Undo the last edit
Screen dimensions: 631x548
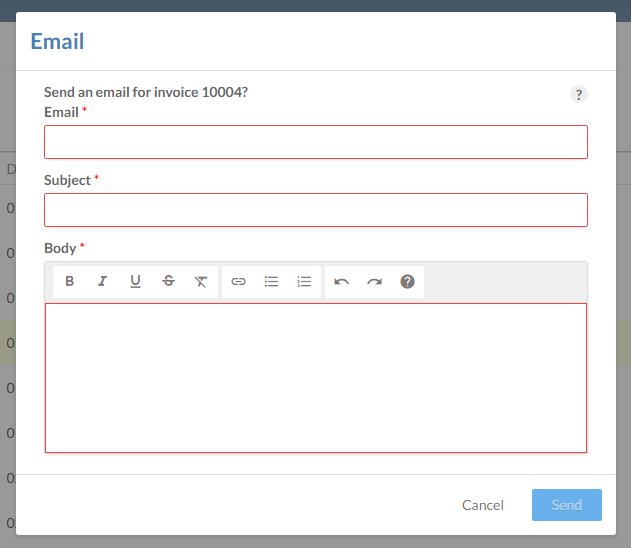click(x=341, y=282)
